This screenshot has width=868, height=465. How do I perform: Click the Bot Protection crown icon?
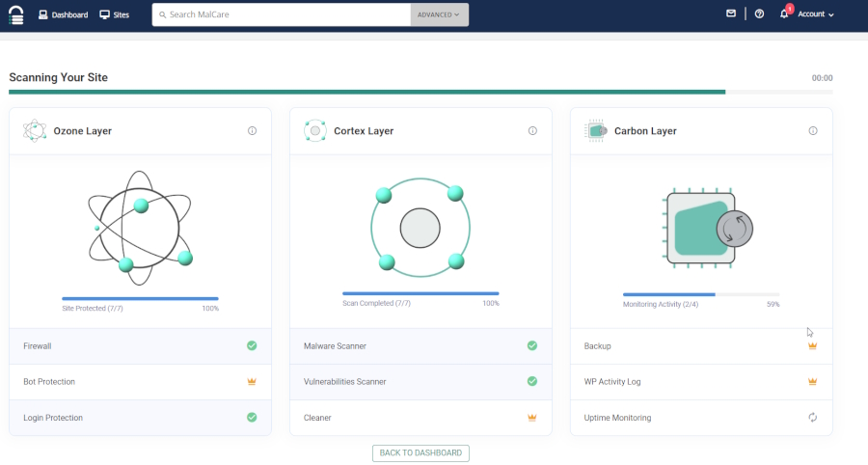(x=252, y=382)
